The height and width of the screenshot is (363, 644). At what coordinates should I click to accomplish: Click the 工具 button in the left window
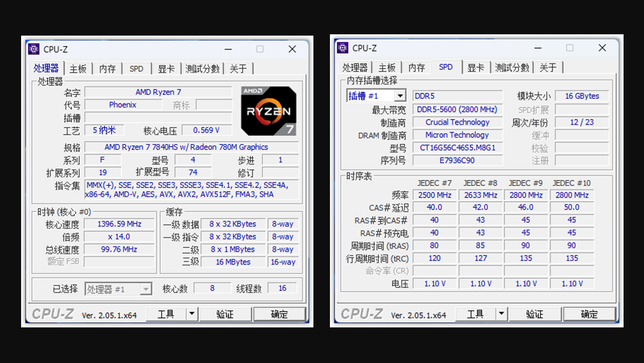pyautogui.click(x=167, y=314)
